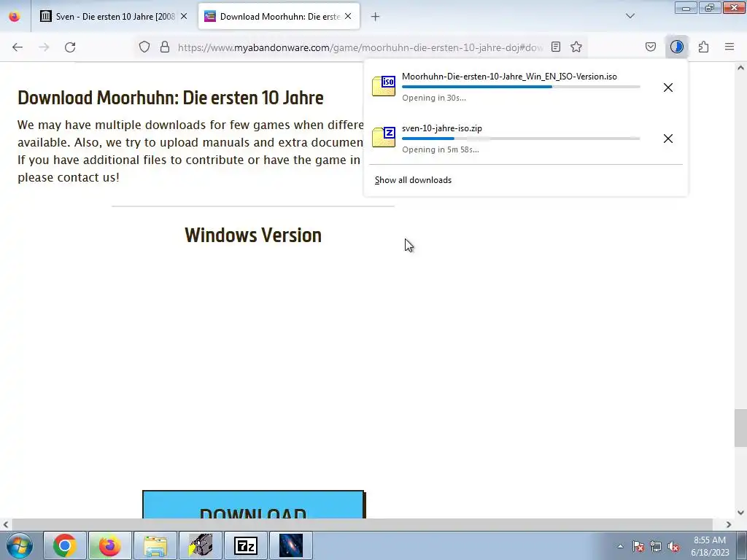Launch Google Chrome from the taskbar
The width and height of the screenshot is (747, 560).
coord(65,545)
